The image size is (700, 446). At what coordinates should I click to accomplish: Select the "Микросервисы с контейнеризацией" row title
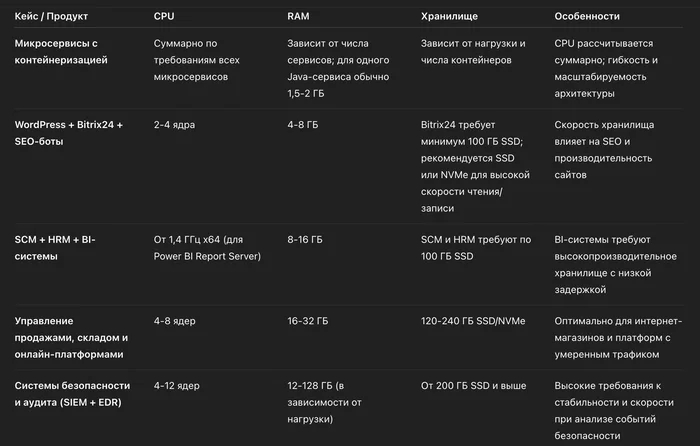(61, 53)
